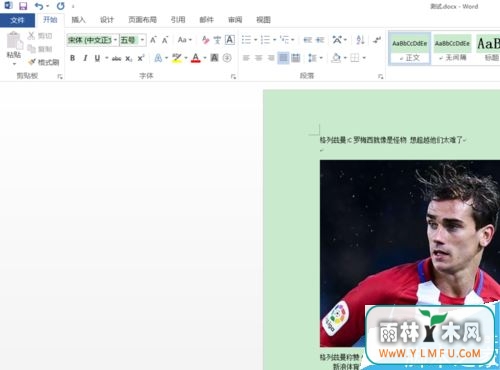Viewport: 500px width, 370px height.
Task: Toggle Superscript formatting
Action: coord(141,58)
